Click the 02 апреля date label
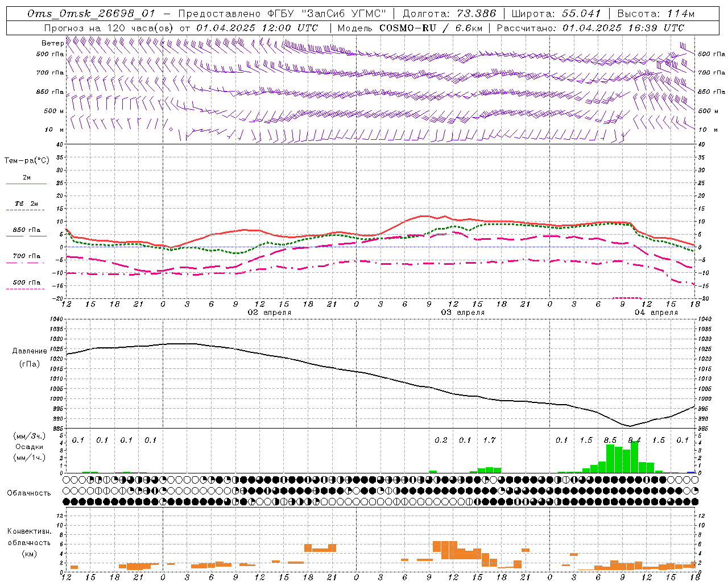The height and width of the screenshot is (582, 728). [270, 313]
